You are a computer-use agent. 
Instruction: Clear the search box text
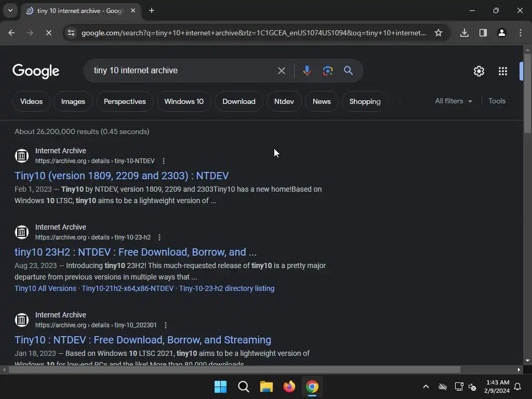[x=281, y=71]
